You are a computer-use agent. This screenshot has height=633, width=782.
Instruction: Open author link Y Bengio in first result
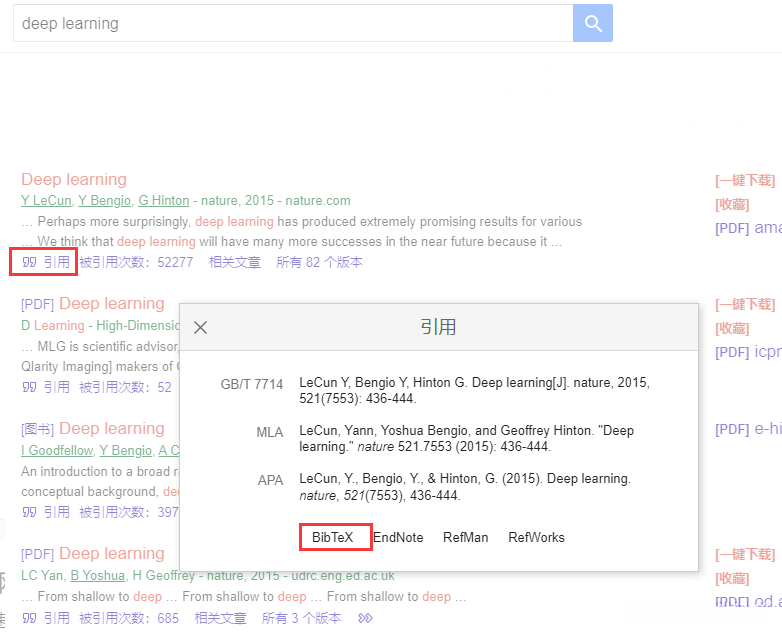point(104,201)
